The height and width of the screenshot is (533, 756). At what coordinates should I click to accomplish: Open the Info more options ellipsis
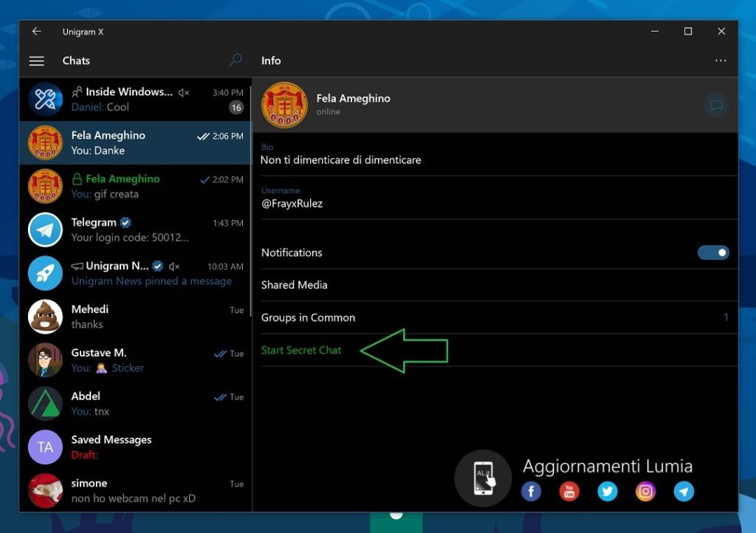point(721,61)
